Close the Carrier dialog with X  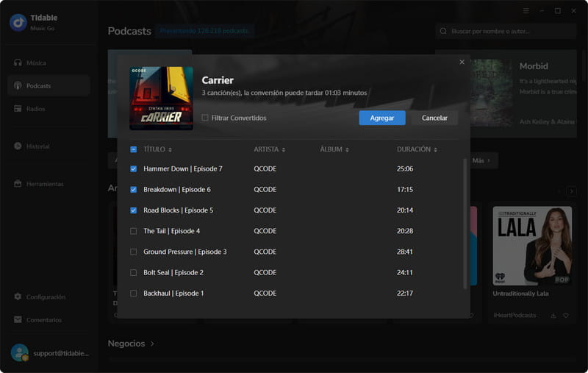coord(462,62)
